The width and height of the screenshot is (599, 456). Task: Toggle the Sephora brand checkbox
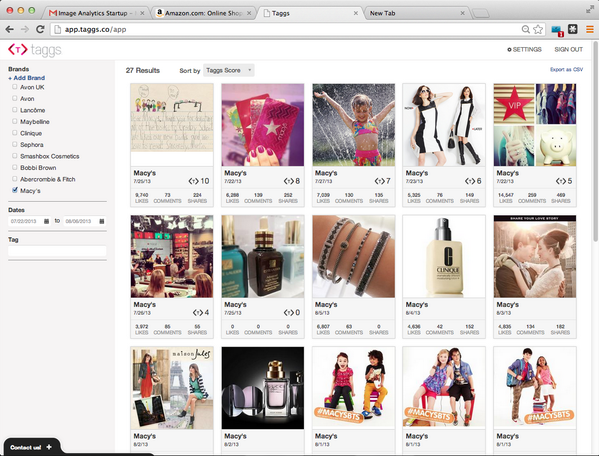15,144
